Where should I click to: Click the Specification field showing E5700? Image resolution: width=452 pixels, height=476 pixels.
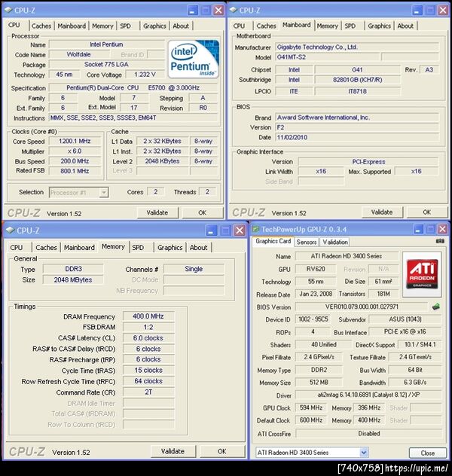(x=133, y=87)
